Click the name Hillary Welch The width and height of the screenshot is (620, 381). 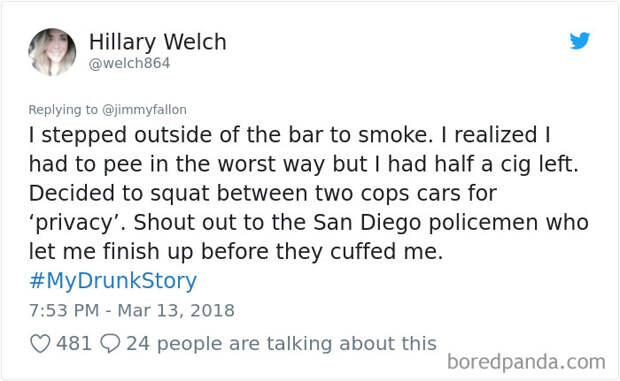click(x=157, y=42)
